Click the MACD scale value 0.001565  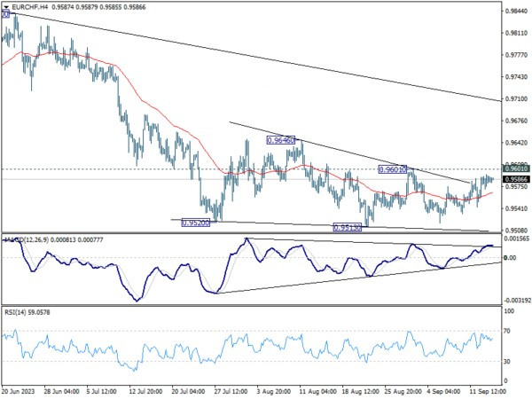pyautogui.click(x=517, y=239)
